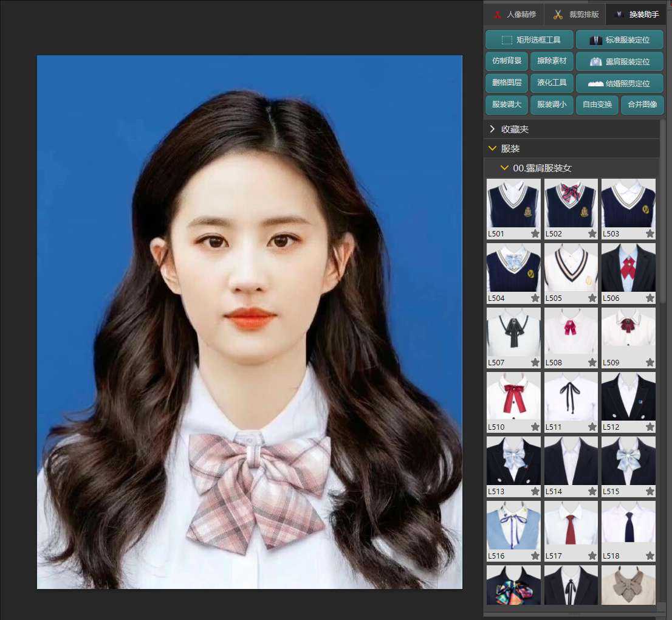
Task: Apply L511 shirt with thin black ribbon
Action: point(571,396)
